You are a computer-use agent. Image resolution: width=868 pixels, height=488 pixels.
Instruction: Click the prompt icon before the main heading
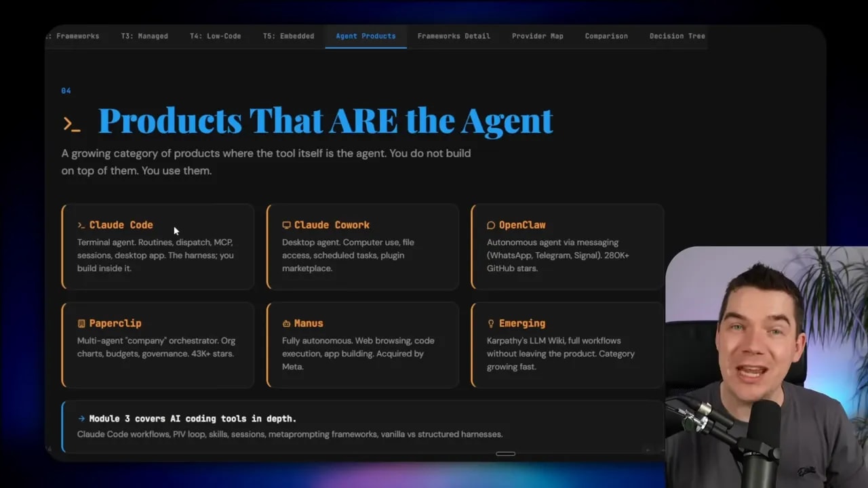[x=72, y=123]
